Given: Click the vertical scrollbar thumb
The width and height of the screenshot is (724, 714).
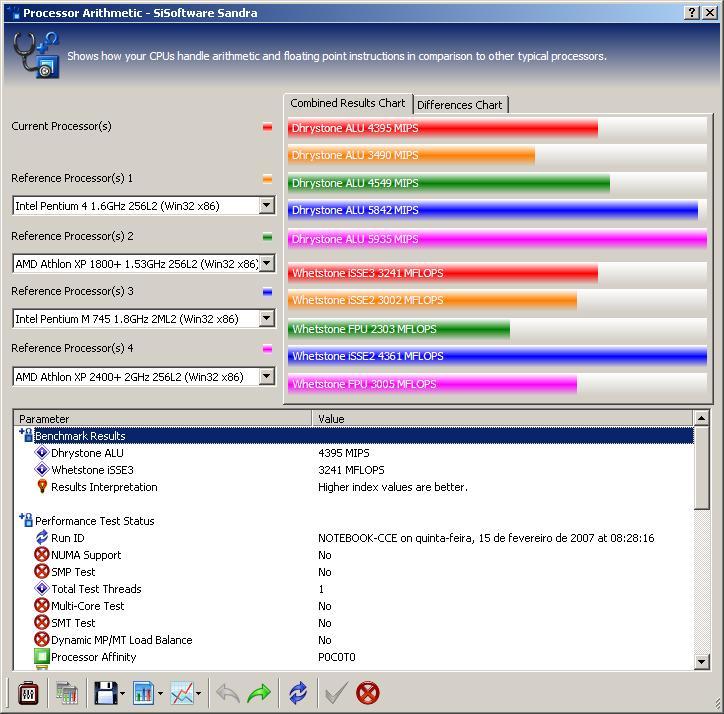Looking at the screenshot, I should (701, 468).
